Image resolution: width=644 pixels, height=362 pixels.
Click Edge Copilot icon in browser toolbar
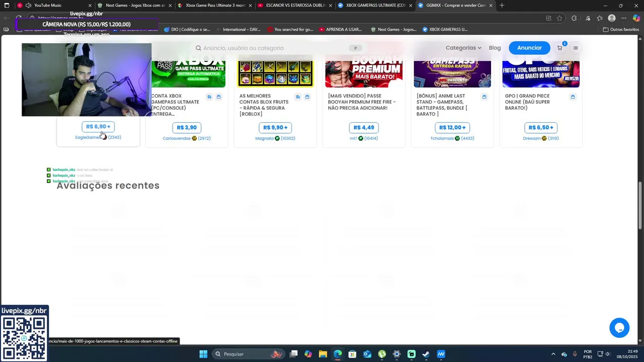[x=636, y=18]
